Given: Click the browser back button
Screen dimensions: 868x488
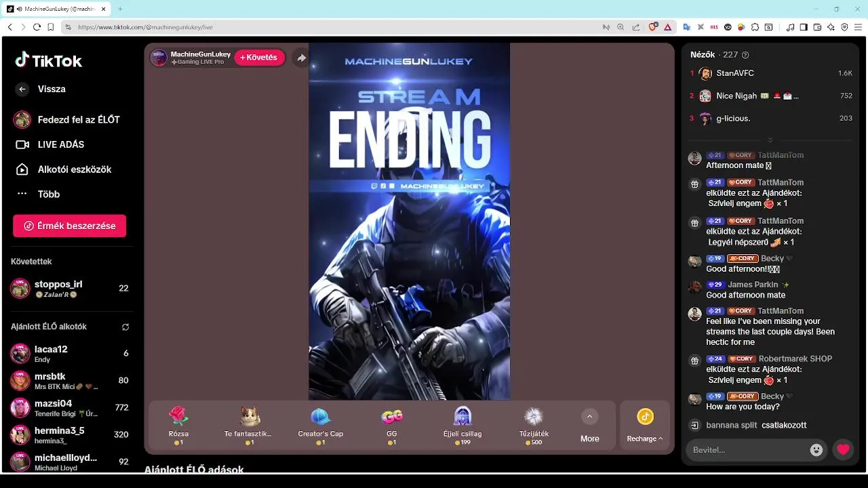Looking at the screenshot, I should point(9,27).
